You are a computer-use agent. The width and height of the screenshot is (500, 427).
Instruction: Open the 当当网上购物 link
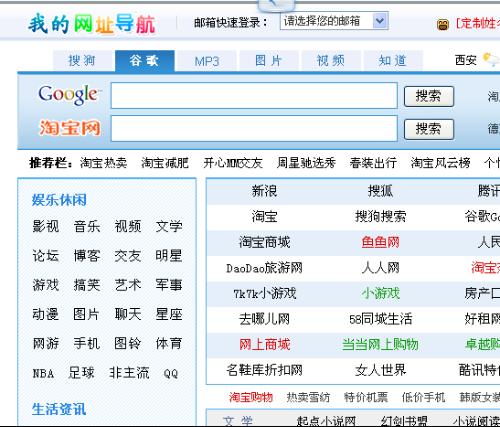380,344
